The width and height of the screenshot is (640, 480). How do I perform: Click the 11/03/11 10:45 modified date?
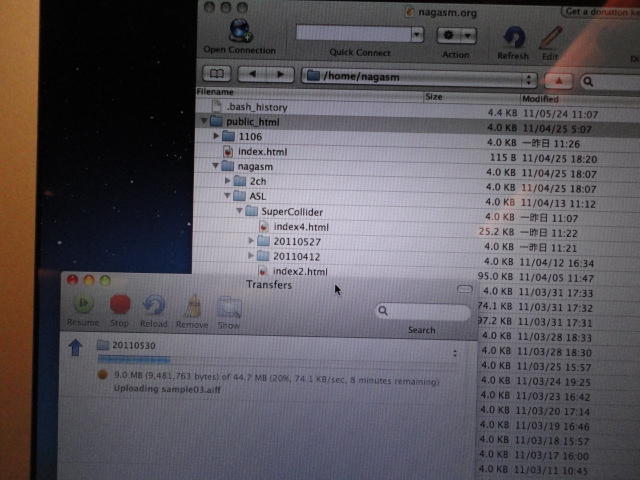pyautogui.click(x=551, y=471)
